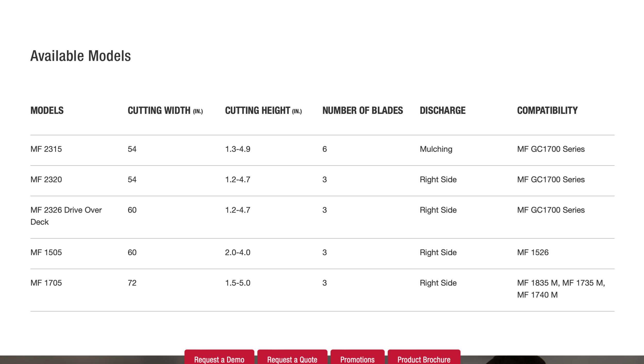
Task: Click MF GC1700 Series in MF 2326 row
Action: point(551,210)
